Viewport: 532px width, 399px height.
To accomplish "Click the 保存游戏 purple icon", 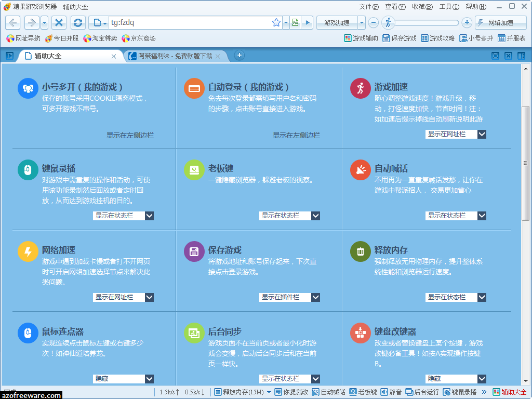I will click(194, 251).
